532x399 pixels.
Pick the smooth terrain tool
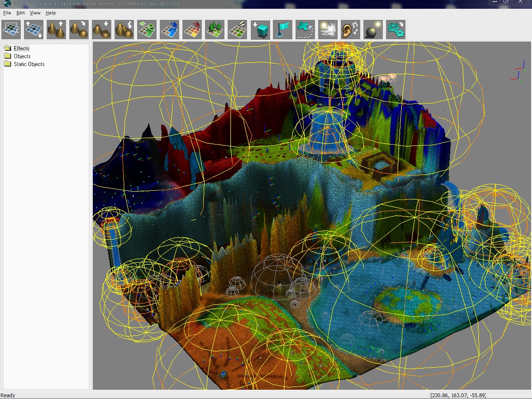tap(79, 30)
